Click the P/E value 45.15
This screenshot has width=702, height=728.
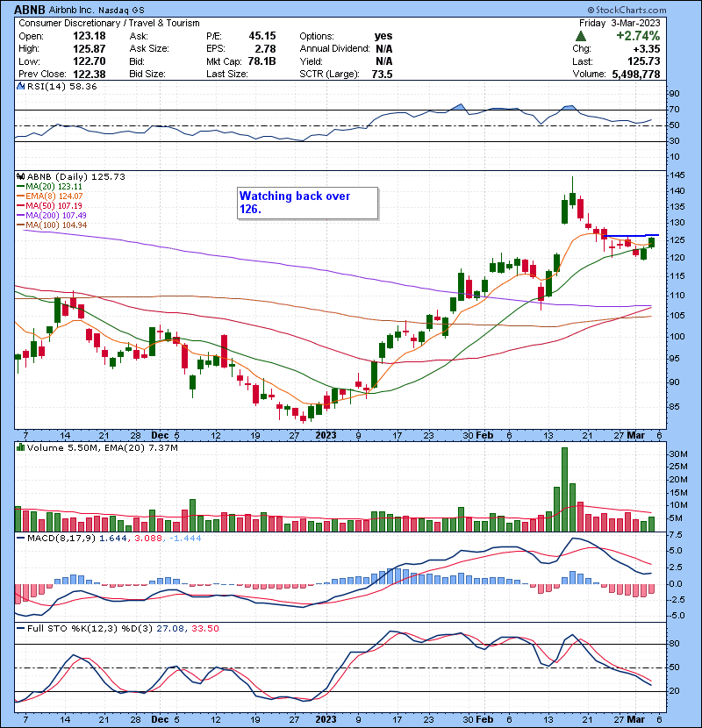tap(262, 36)
